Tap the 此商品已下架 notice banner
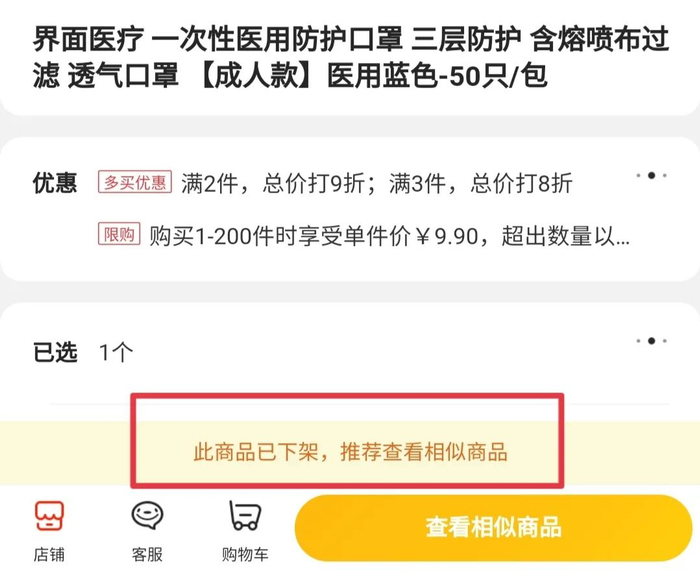Viewport: 700px width, 571px height. pos(350,452)
